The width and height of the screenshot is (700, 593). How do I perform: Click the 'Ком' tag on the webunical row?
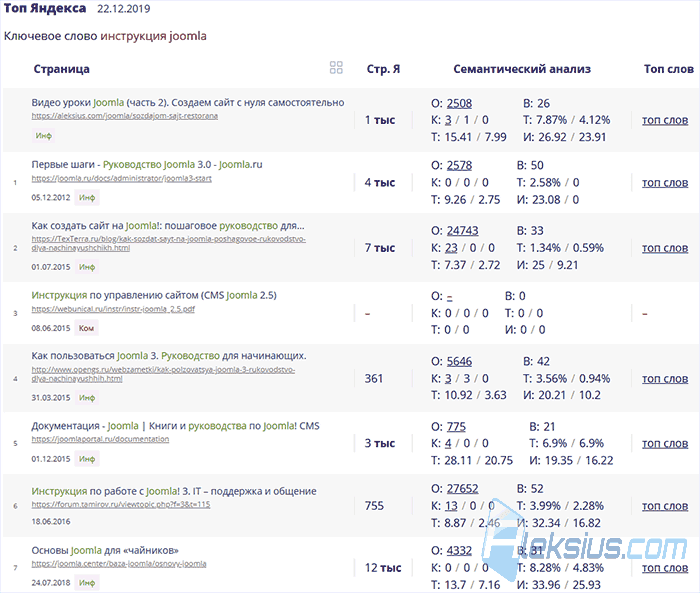coord(86,328)
